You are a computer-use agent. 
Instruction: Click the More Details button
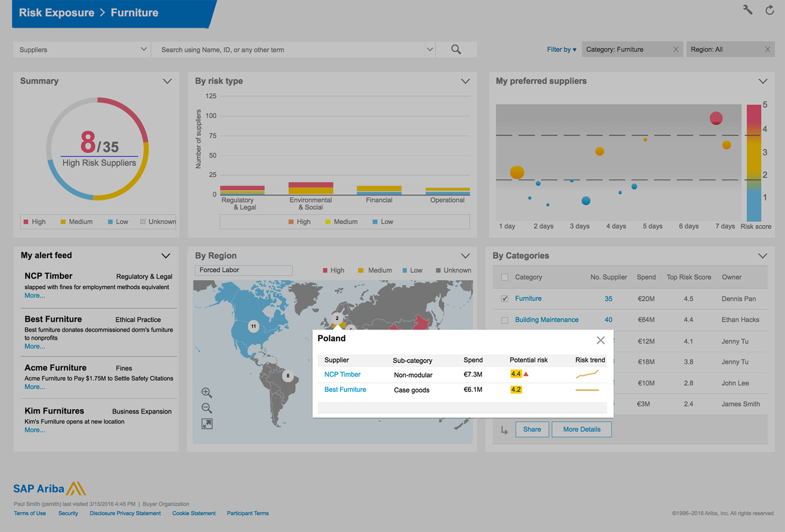pyautogui.click(x=581, y=429)
